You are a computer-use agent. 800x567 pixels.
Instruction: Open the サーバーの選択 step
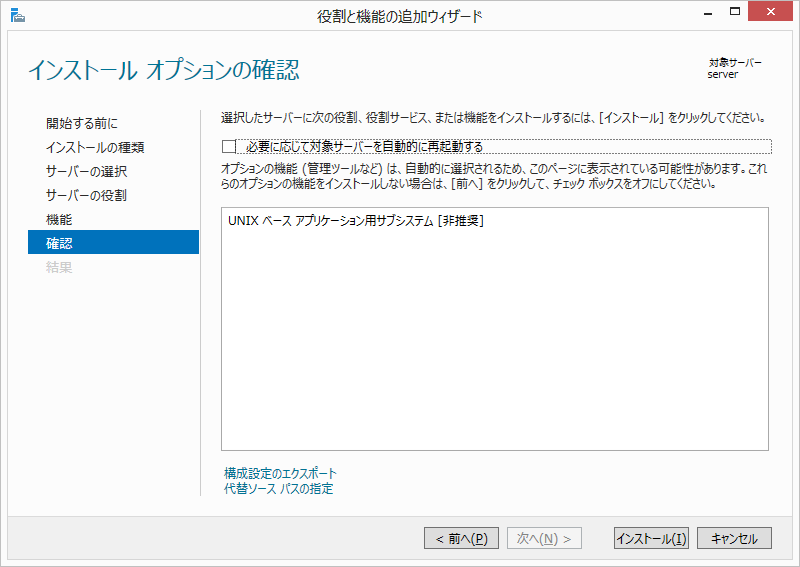tap(86, 172)
